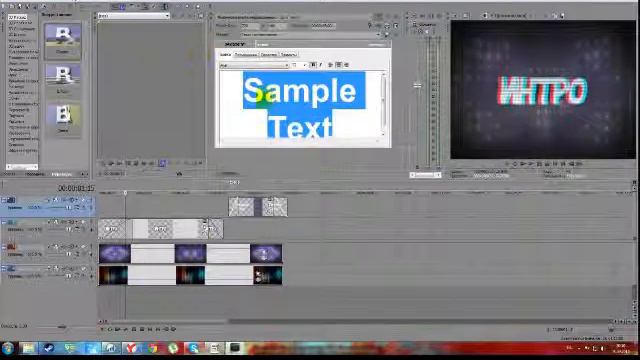Click the master volume fader in the mixer
Image resolution: width=640 pixels, height=360 pixels.
[417, 85]
